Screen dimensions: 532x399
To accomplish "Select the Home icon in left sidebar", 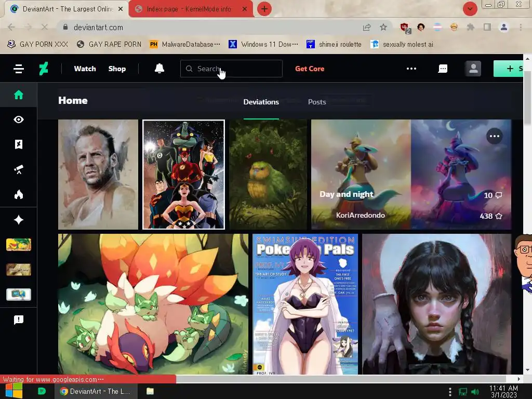I will [19, 95].
